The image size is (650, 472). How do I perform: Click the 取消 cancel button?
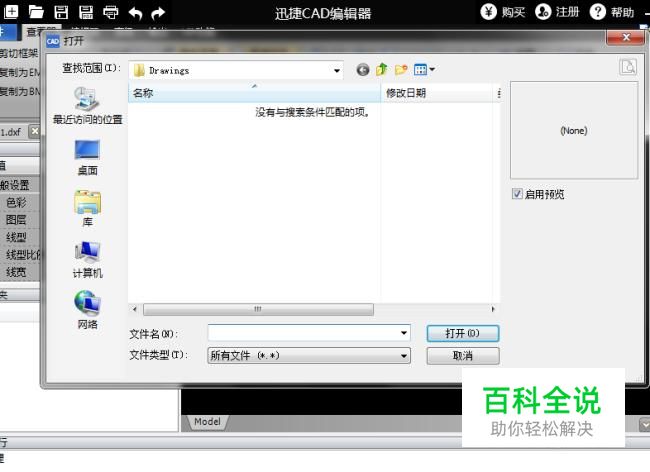(463, 356)
